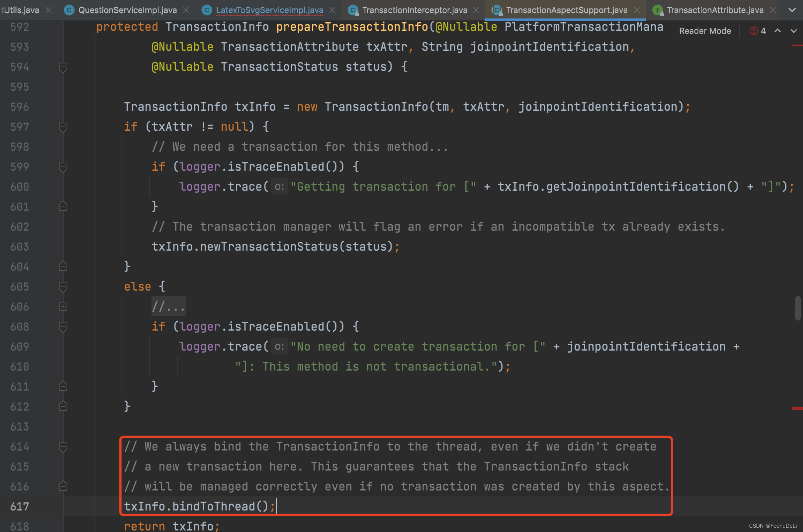Jump to the next highlighted error arrow
This screenshot has width=803, height=532.
click(793, 31)
